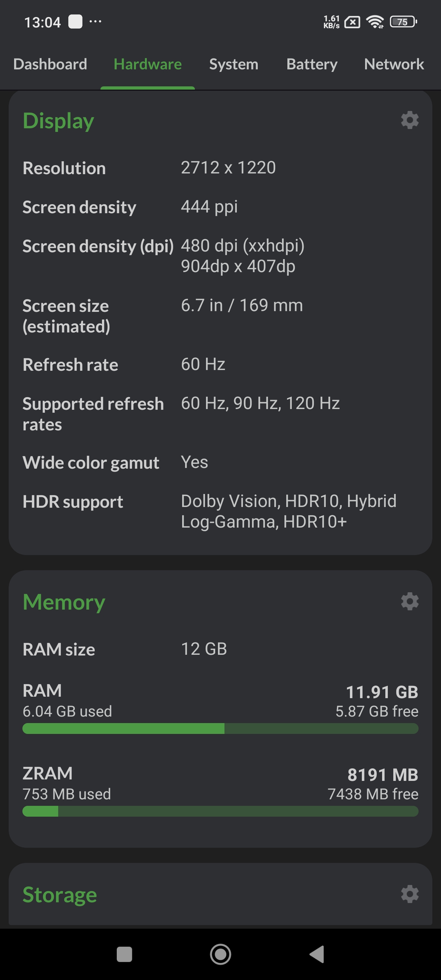Tap the recent apps square button
The width and height of the screenshot is (441, 980).
124,954
